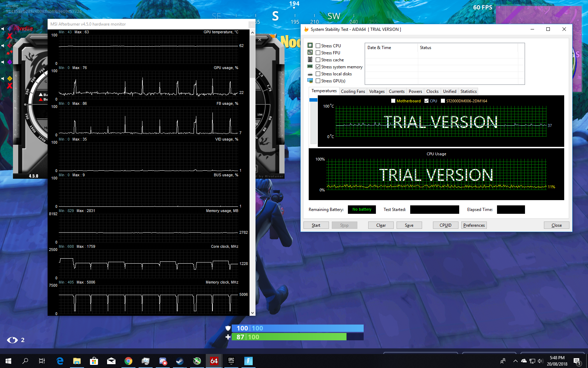
Task: Open Microsoft Edge from the taskbar
Action: click(x=60, y=361)
